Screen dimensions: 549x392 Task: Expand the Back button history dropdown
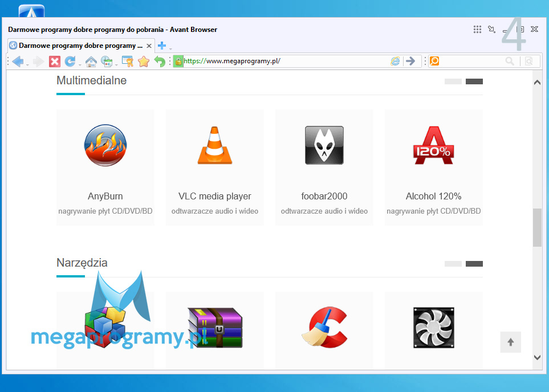pyautogui.click(x=27, y=65)
